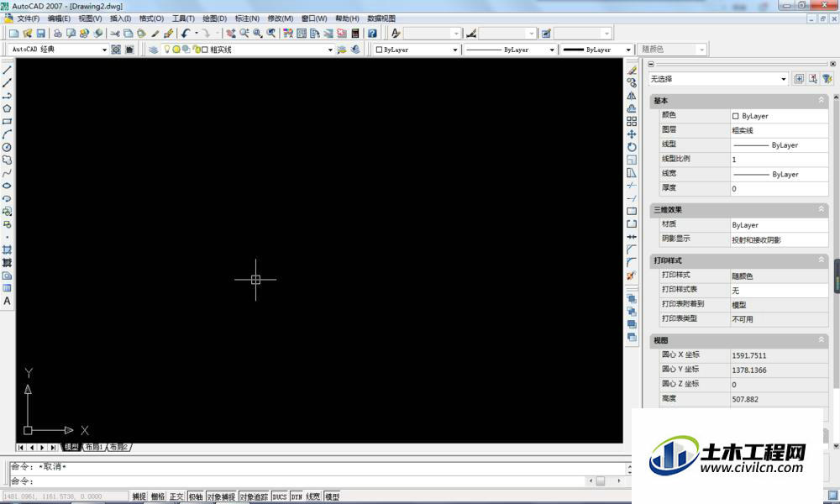Viewport: 840px width, 504px height.
Task: Select the Arc draw tool
Action: coord(7,134)
